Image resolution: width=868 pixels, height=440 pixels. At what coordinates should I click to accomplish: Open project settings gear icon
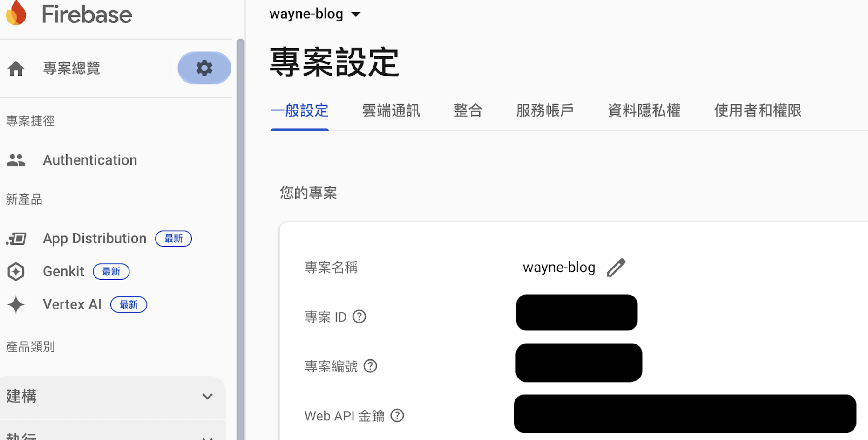(204, 68)
